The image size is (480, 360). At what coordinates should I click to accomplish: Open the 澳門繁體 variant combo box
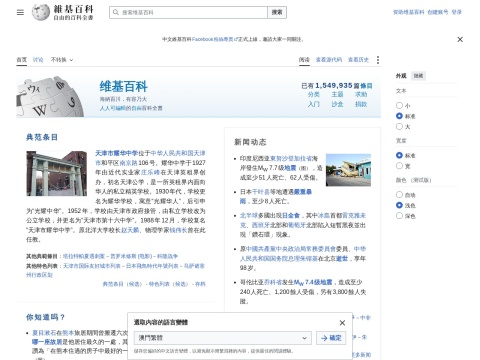[223, 338]
